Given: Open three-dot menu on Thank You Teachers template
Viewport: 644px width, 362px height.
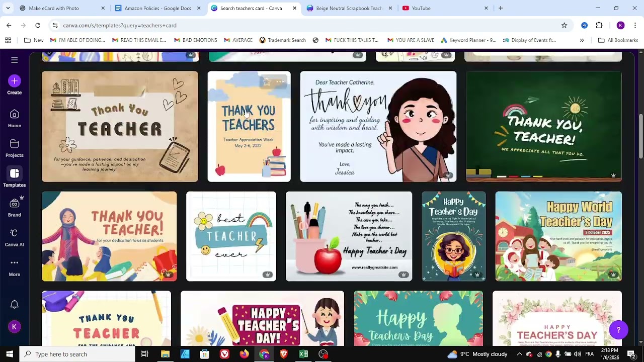Looking at the screenshot, I should [x=280, y=81].
